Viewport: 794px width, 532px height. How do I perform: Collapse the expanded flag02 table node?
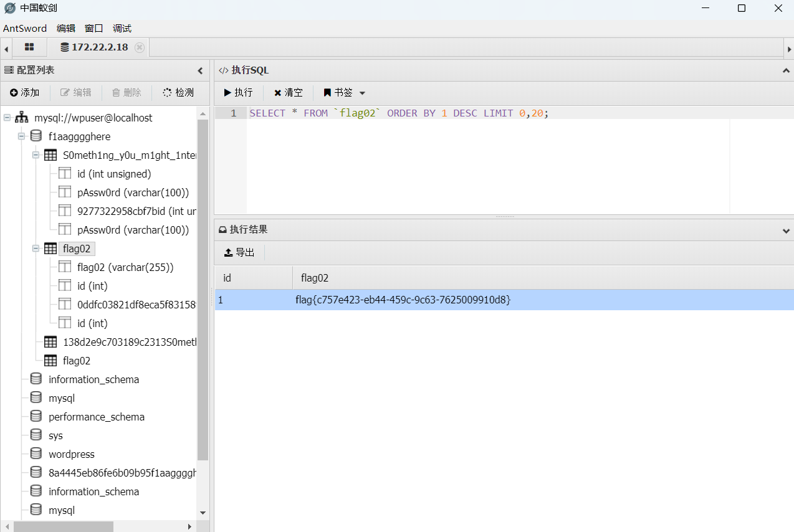(x=36, y=249)
